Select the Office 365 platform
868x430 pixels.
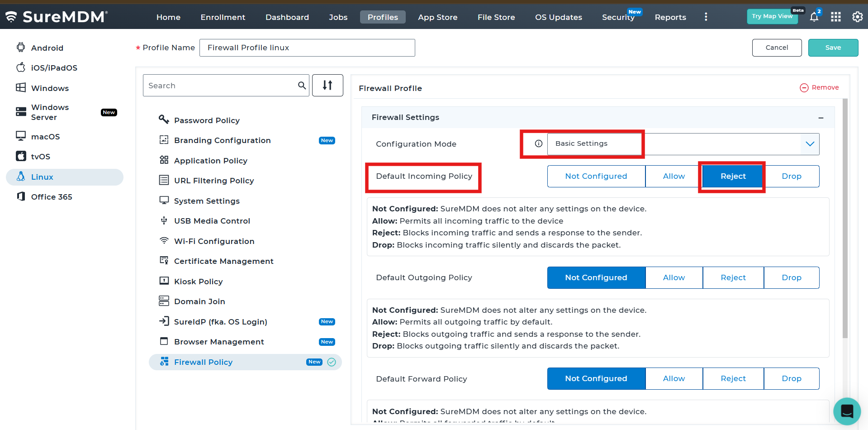click(65, 197)
